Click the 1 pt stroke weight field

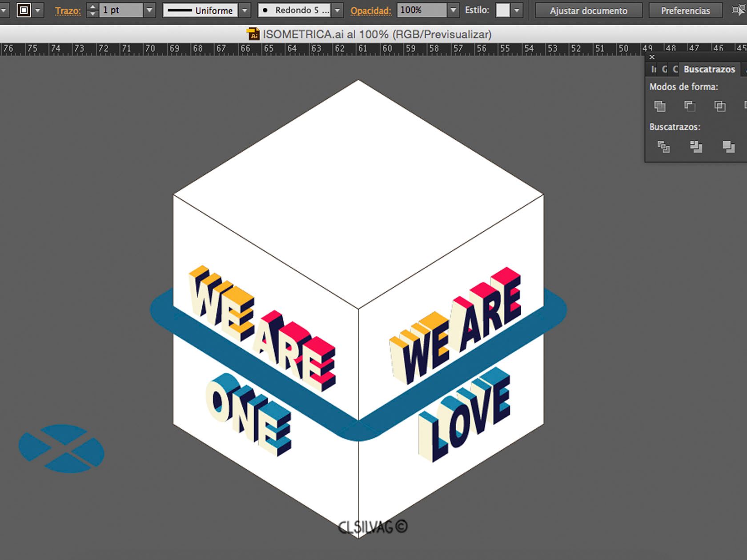121,10
